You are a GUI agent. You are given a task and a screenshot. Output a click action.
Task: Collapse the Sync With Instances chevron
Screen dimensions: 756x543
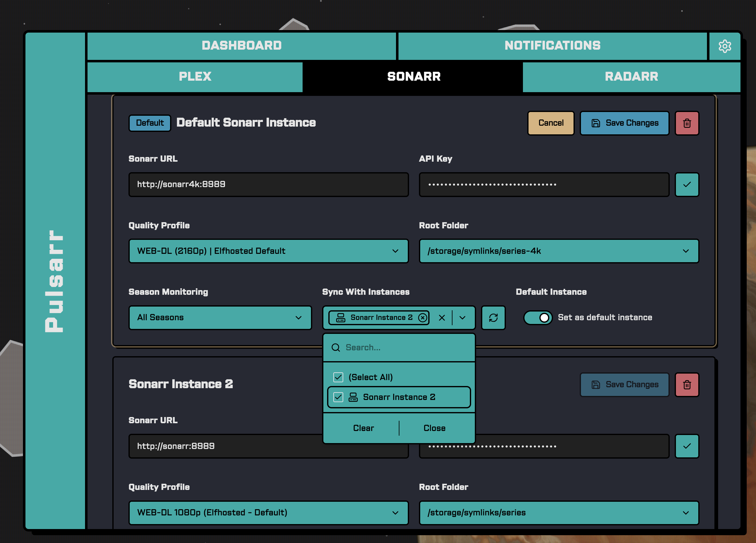(462, 317)
